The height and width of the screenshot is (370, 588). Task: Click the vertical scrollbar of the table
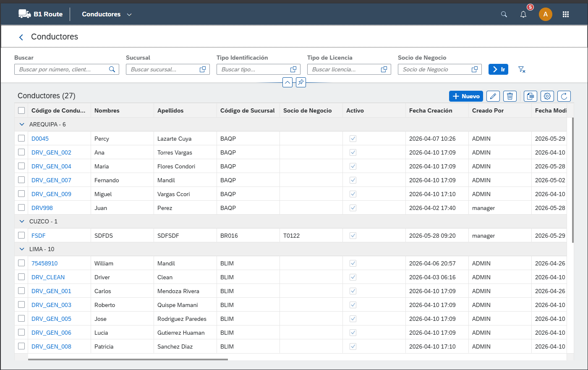click(x=573, y=180)
